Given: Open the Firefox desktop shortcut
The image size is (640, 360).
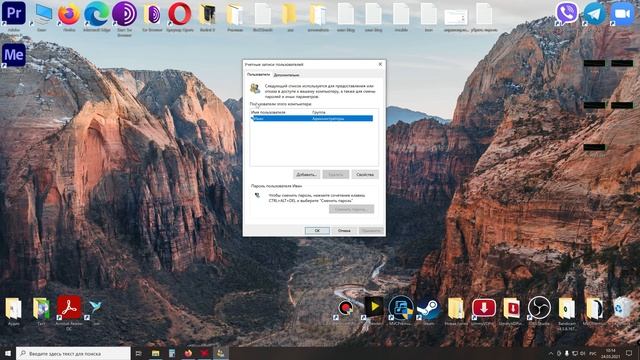Looking at the screenshot, I should click(x=69, y=13).
